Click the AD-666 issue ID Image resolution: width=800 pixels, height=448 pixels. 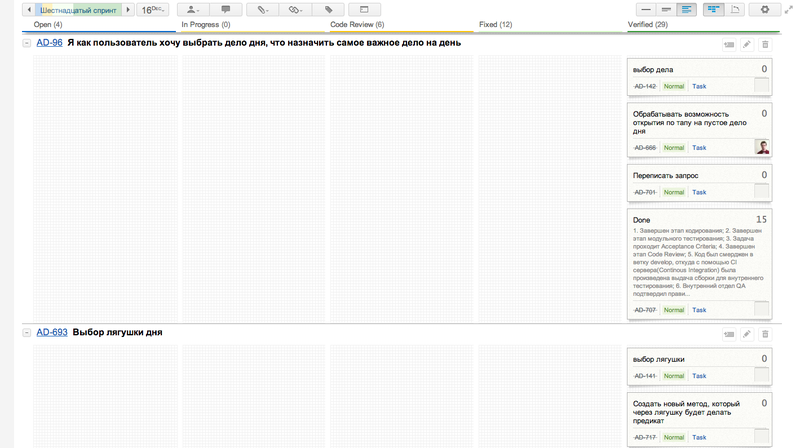645,147
